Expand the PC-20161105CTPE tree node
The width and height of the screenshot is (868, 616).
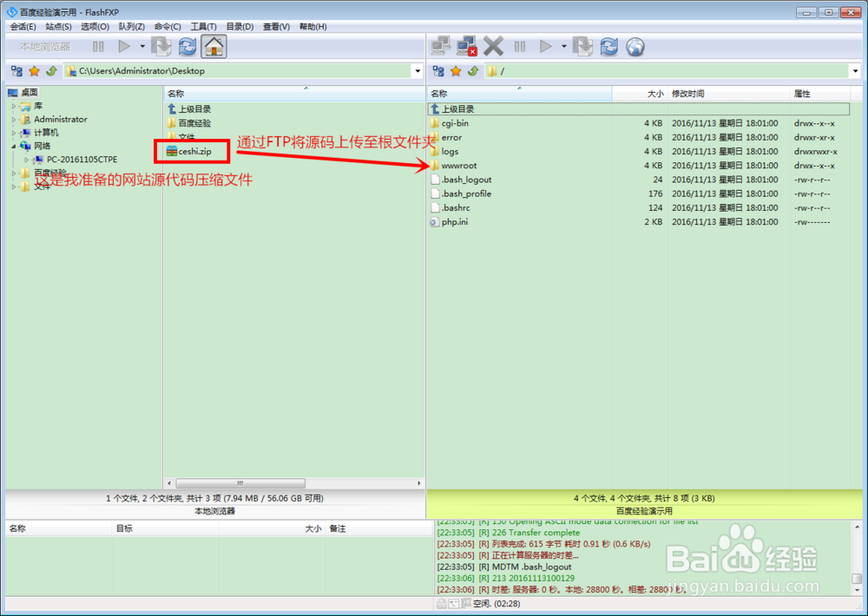(x=27, y=160)
